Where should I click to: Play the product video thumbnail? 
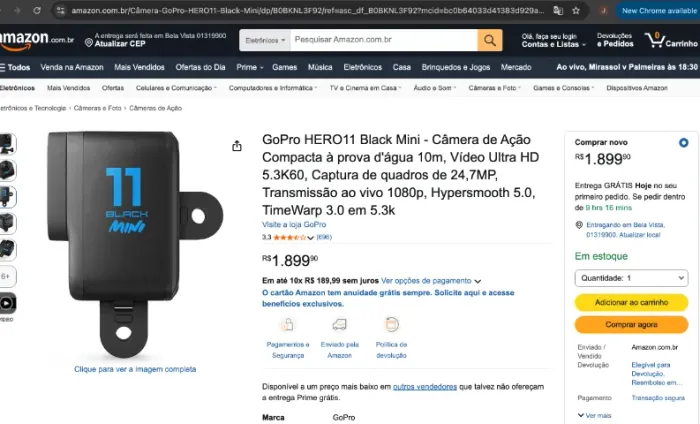(x=7, y=303)
